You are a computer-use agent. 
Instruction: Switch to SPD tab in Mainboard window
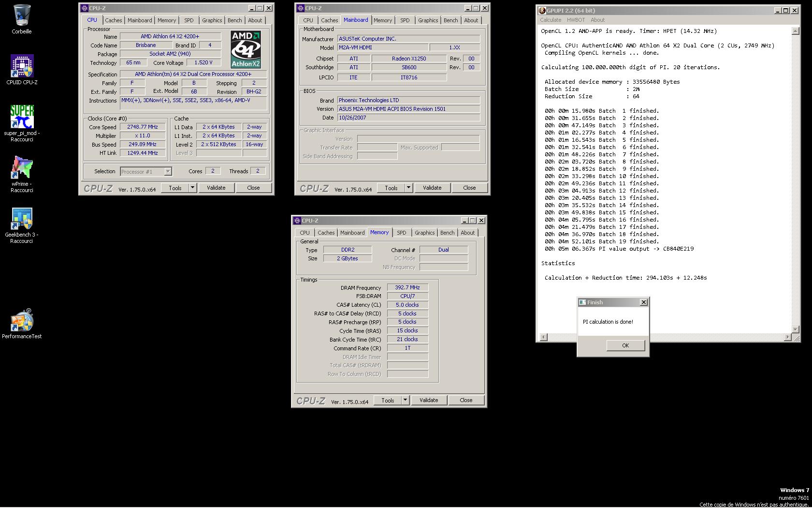[405, 20]
